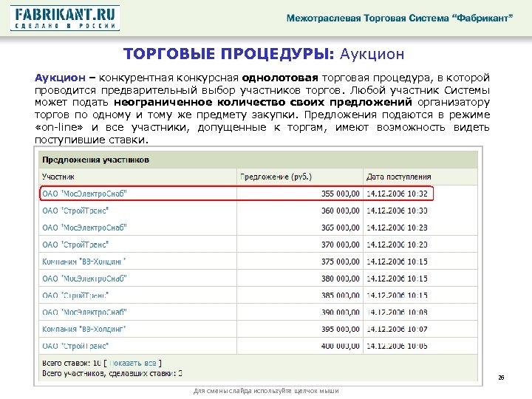The image size is (532, 399).
Task: Open ОАО 'МосЭлектроСнаб' link in the 390 000,00 row
Action: tap(84, 312)
